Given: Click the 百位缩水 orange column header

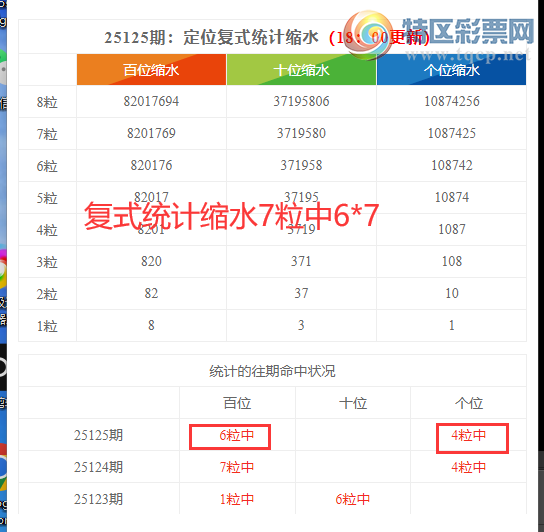Looking at the screenshot, I should coord(151,70).
